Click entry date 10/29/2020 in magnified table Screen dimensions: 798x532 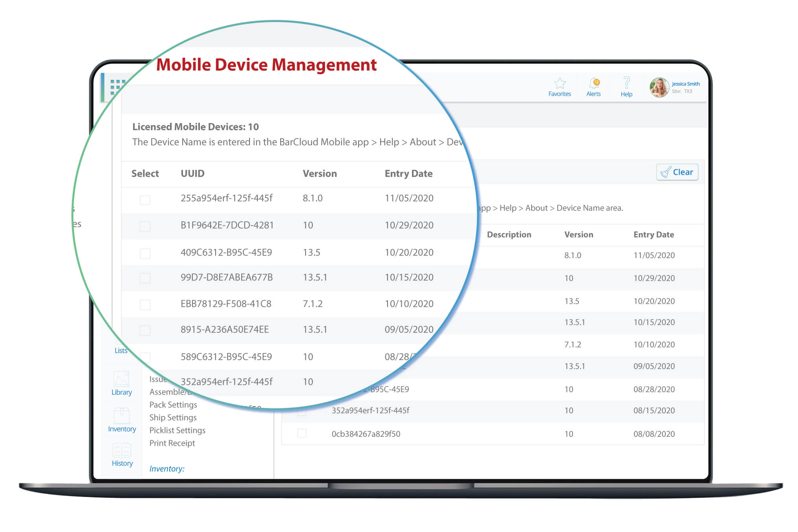point(409,225)
